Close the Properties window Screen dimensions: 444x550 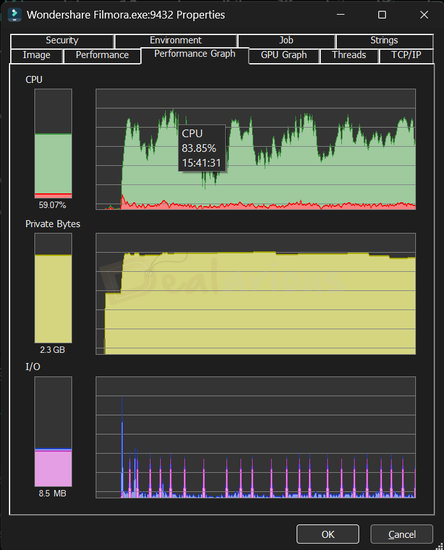[424, 15]
